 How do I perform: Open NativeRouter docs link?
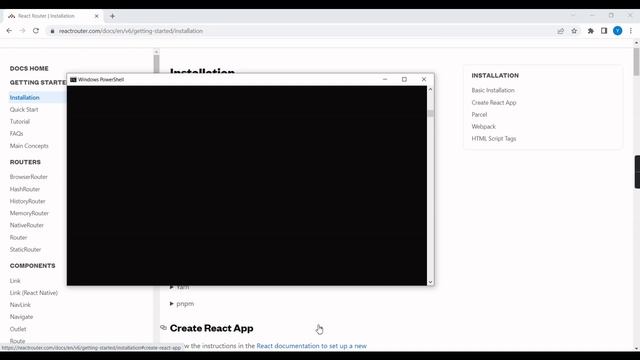pyautogui.click(x=27, y=225)
